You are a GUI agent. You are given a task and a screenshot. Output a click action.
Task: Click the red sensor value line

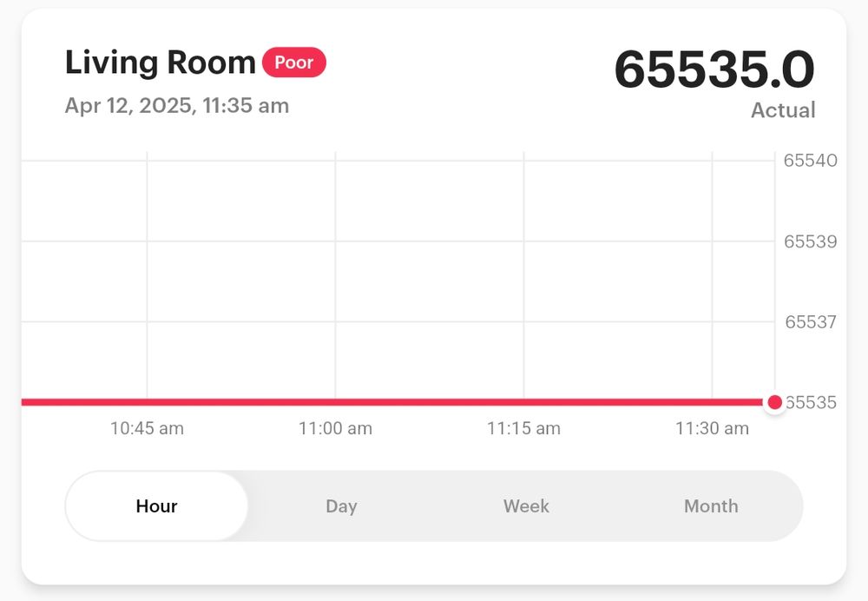391,402
